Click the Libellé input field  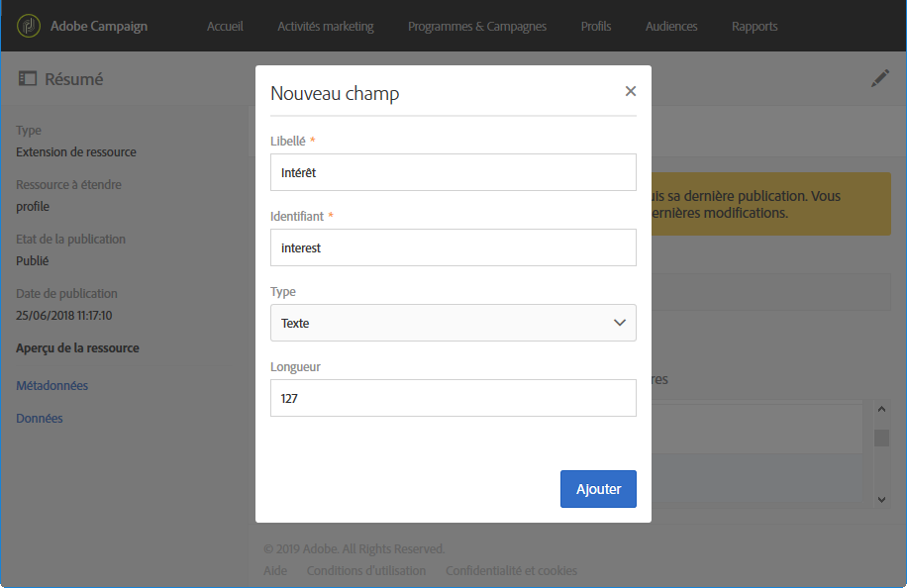453,172
